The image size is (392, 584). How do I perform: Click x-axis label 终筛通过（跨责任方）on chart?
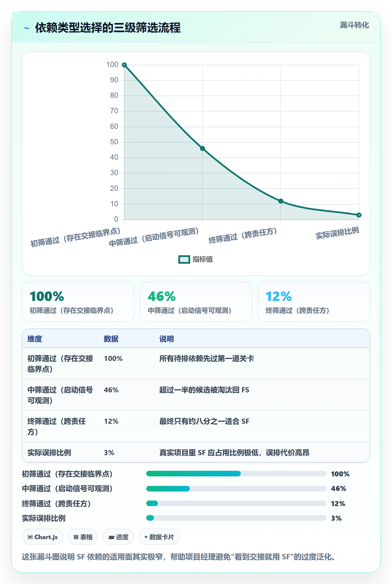pos(243,235)
